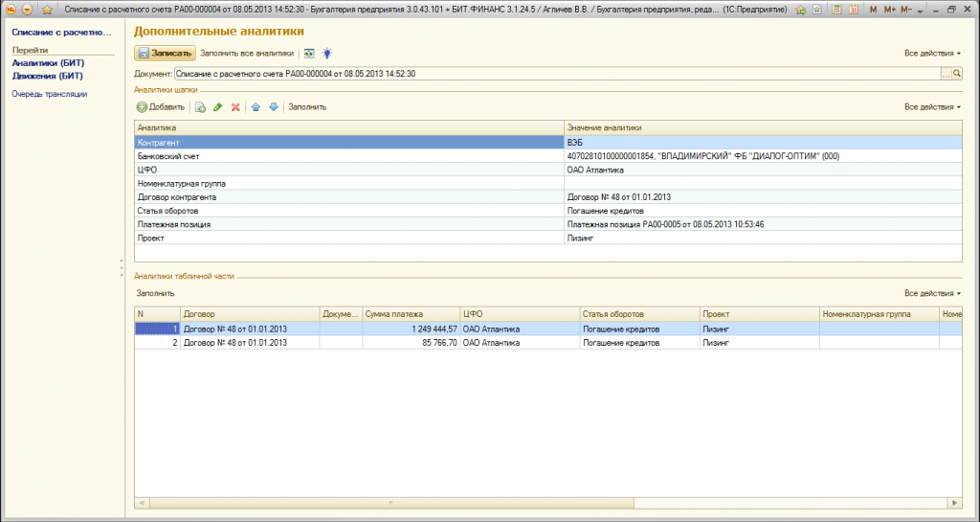The image size is (980, 522).
Task: Open Движения (БИТ) navigation link
Action: 48,76
